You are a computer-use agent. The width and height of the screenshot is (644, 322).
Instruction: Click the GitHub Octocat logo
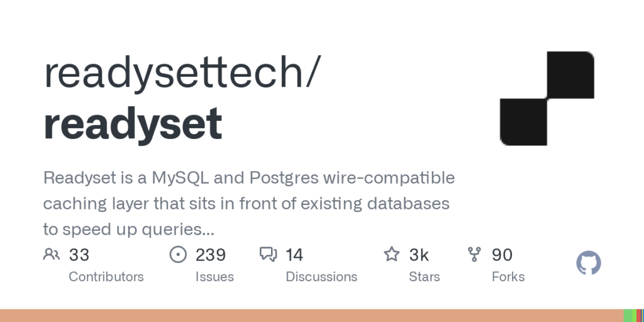click(589, 263)
